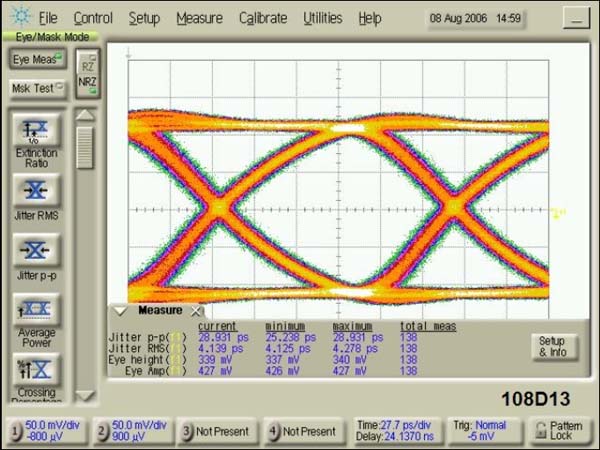This screenshot has height=450, width=600.
Task: Open the Calibrate menu
Action: [263, 18]
